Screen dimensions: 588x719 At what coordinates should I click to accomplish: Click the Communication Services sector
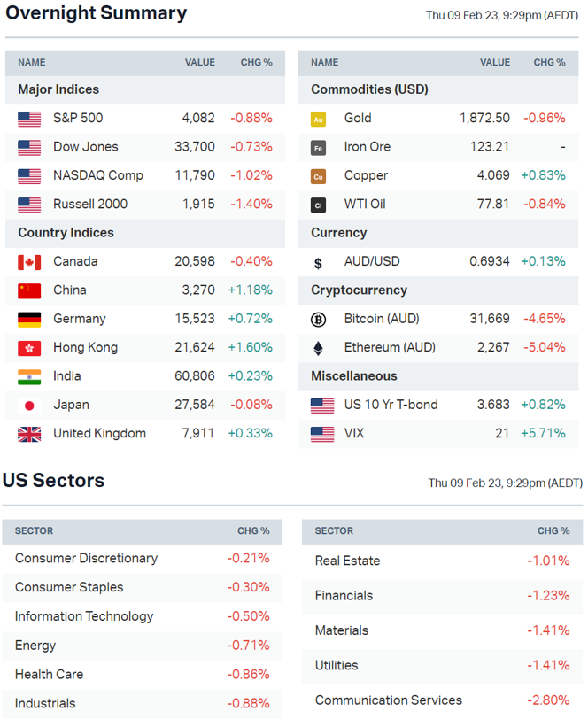[x=388, y=700]
